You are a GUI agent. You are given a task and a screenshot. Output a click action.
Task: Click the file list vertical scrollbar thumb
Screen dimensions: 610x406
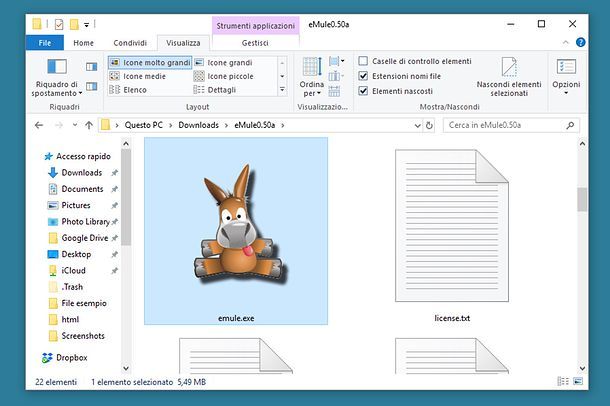click(x=582, y=200)
